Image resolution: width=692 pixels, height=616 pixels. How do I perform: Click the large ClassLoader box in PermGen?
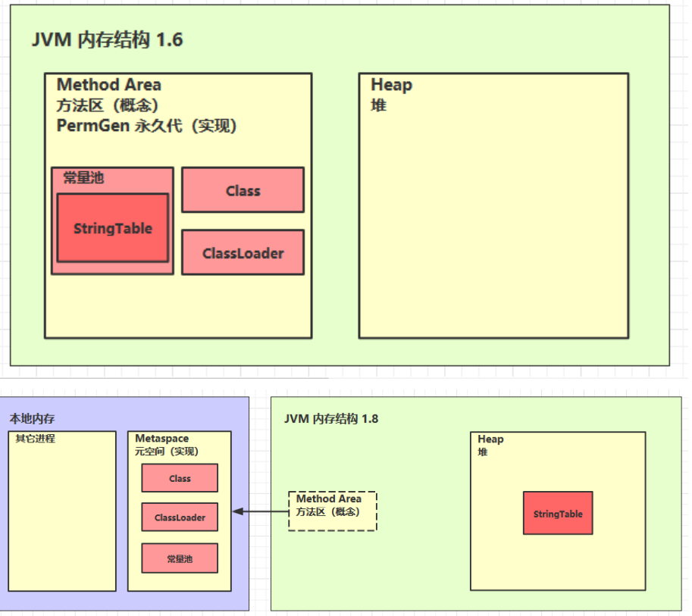tap(243, 252)
